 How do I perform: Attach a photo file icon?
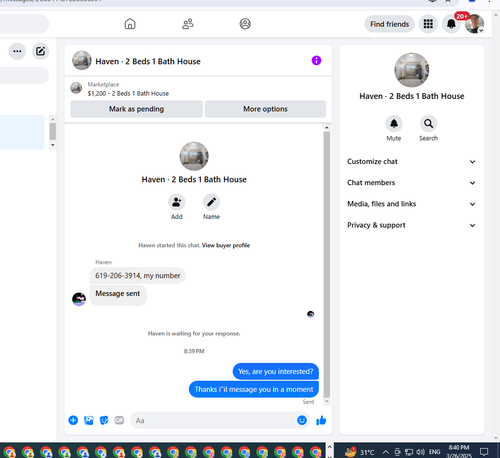click(x=89, y=420)
